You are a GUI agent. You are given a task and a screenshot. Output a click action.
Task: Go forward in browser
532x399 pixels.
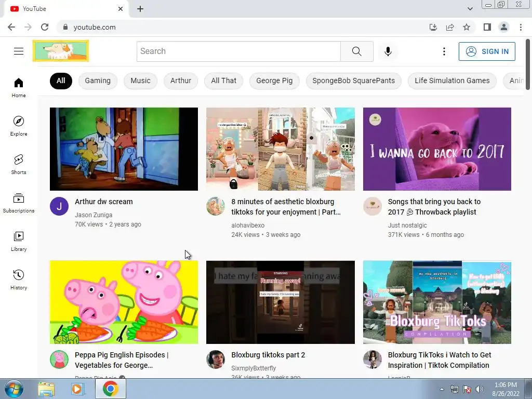click(28, 27)
